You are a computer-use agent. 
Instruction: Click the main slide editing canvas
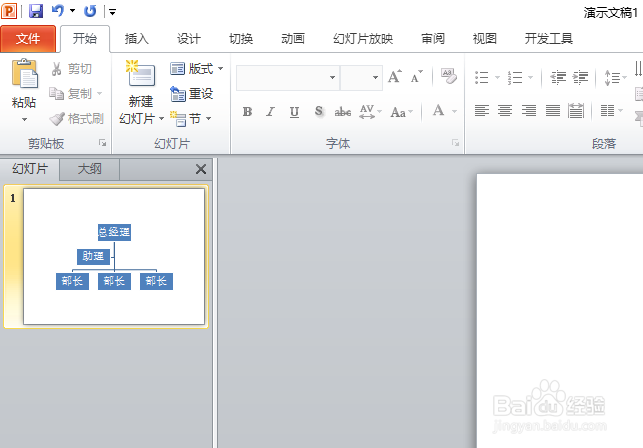[x=560, y=311]
